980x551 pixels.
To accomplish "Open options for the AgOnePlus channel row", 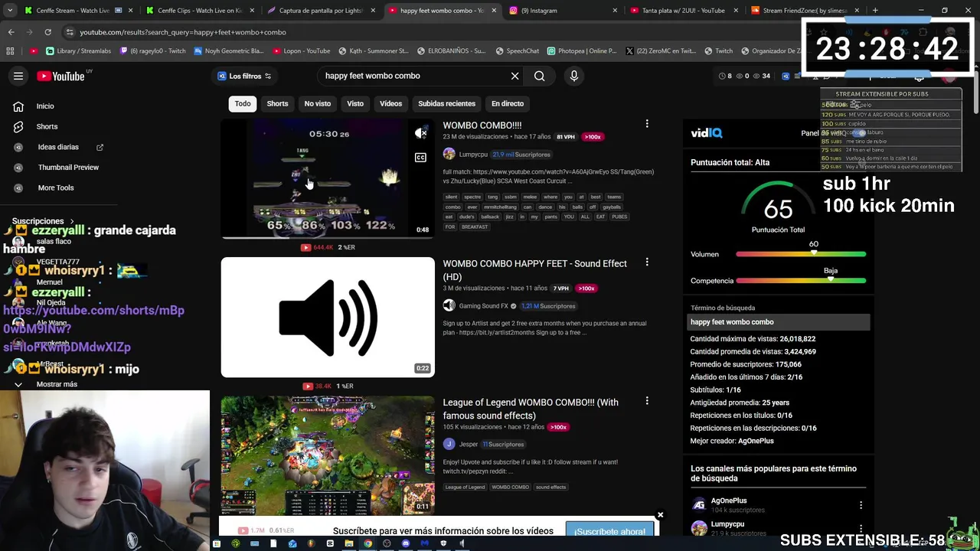I will click(x=861, y=504).
